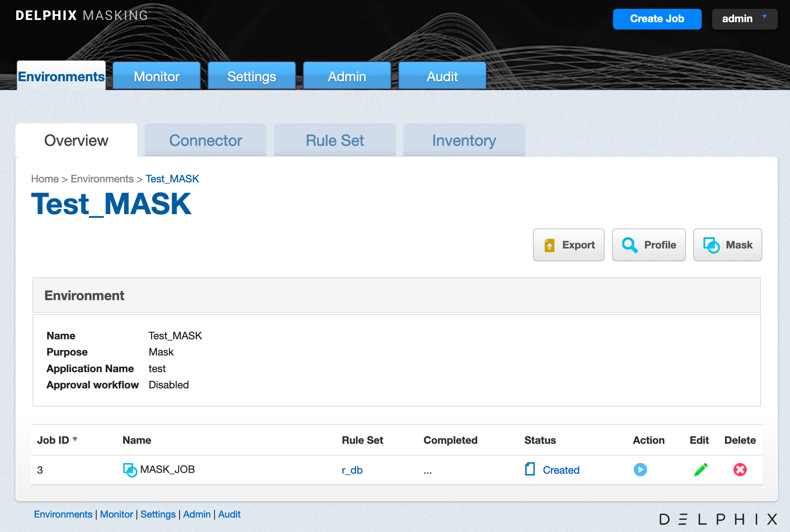This screenshot has width=790, height=532.
Task: Click the masking icon next to MASK_JOB
Action: point(129,470)
